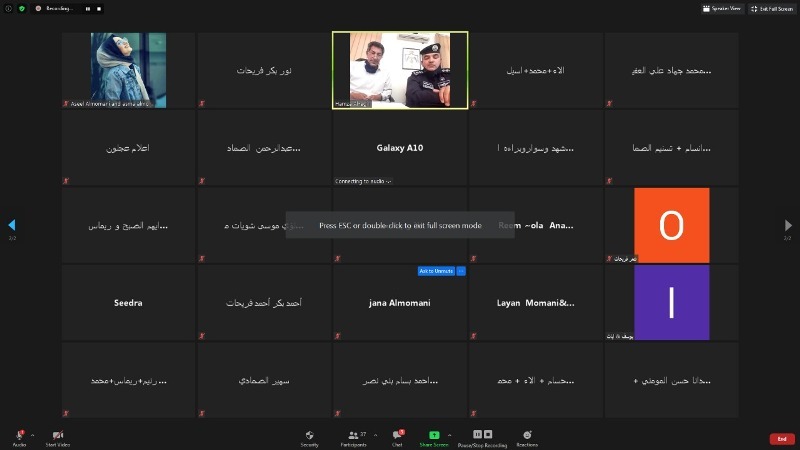This screenshot has width=800, height=450.
Task: Click Ask to Unmute on jana Almomani
Action: (x=436, y=271)
